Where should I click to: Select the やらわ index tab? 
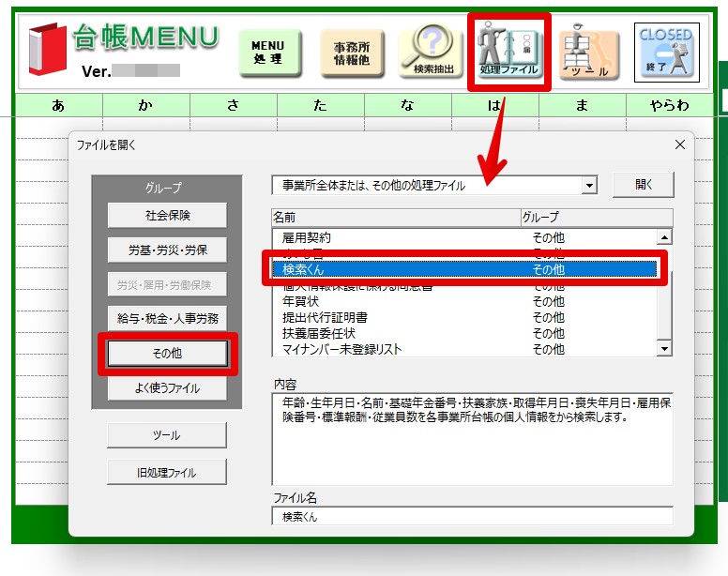(x=670, y=106)
